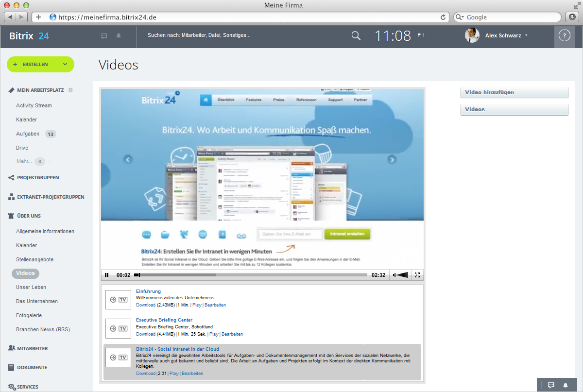Open Aufgaben in the sidebar

coord(28,134)
